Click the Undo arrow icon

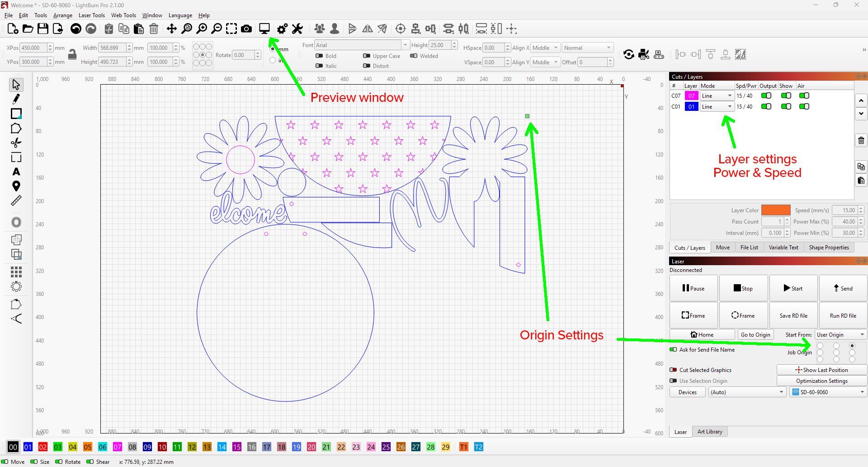[x=76, y=29]
